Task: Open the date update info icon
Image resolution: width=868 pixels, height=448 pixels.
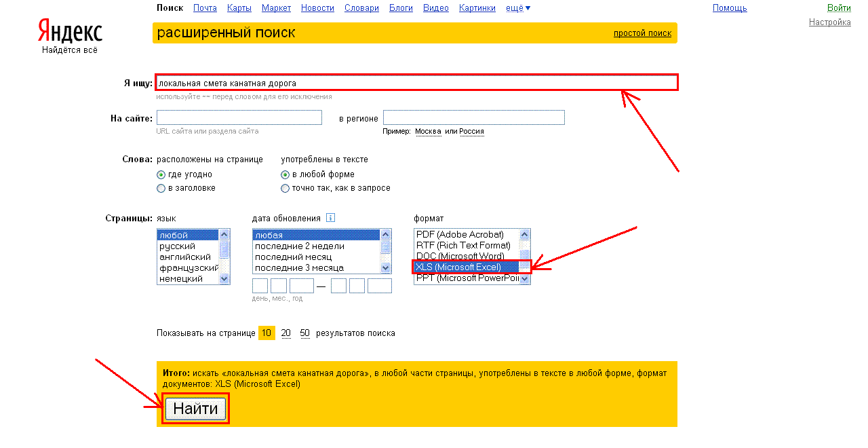Action: (x=331, y=218)
